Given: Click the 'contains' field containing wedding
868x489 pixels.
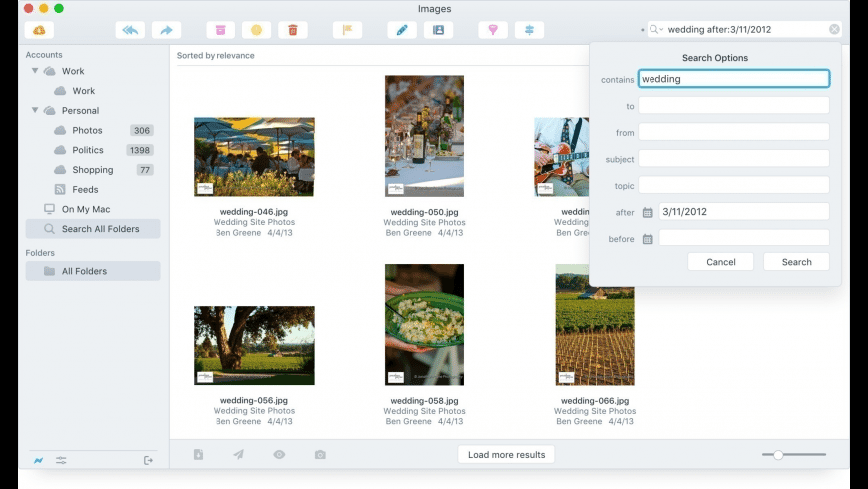Looking at the screenshot, I should [x=733, y=79].
